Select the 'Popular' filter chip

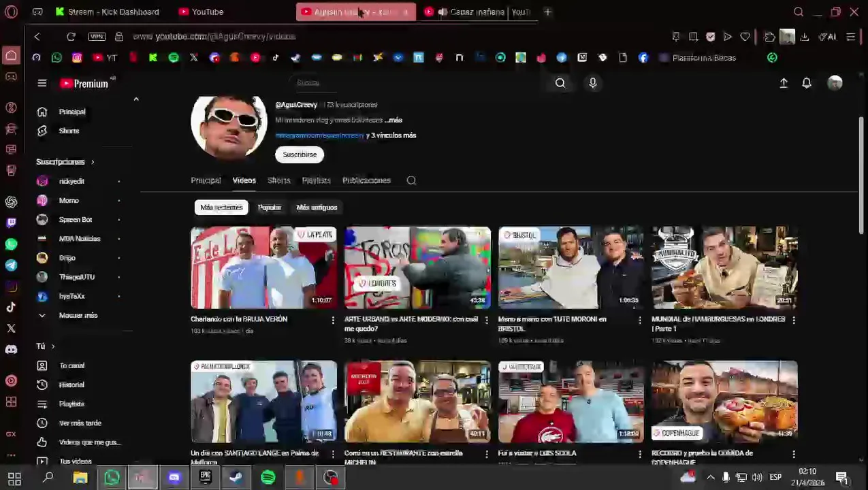pos(269,208)
